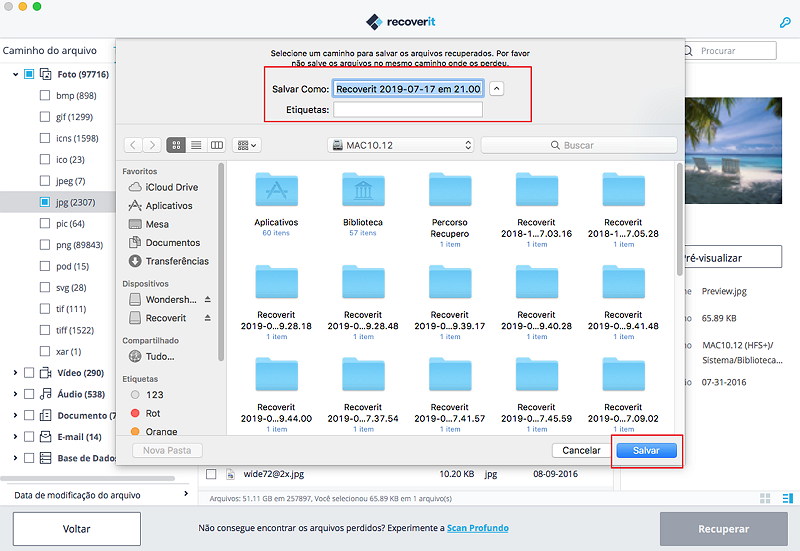Eject the Recoverit device
The image size is (800, 551).
tap(208, 318)
